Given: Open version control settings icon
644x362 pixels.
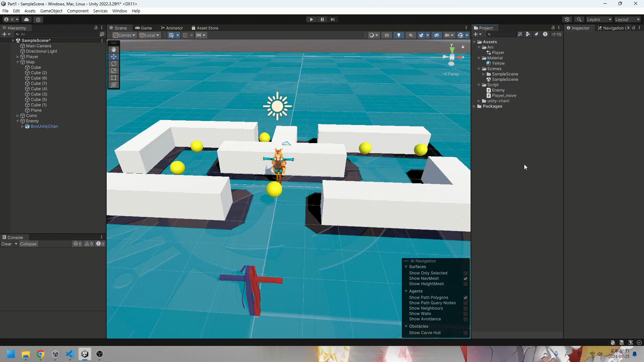Looking at the screenshot, I should click(38, 19).
